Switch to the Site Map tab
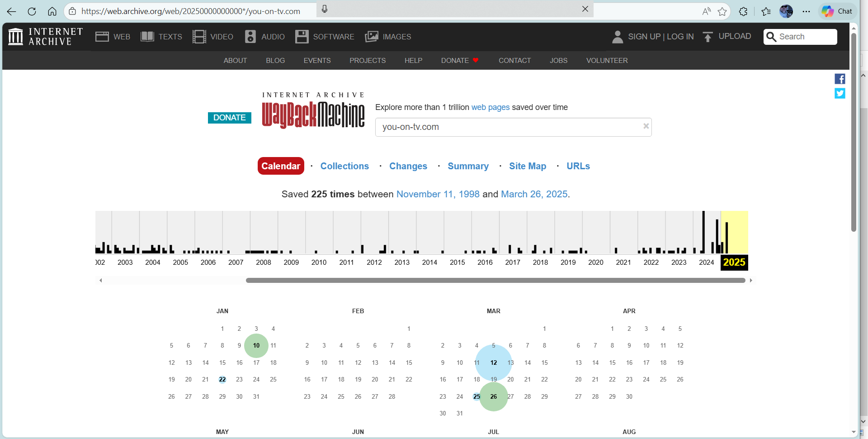This screenshot has width=868, height=439. pos(527,166)
